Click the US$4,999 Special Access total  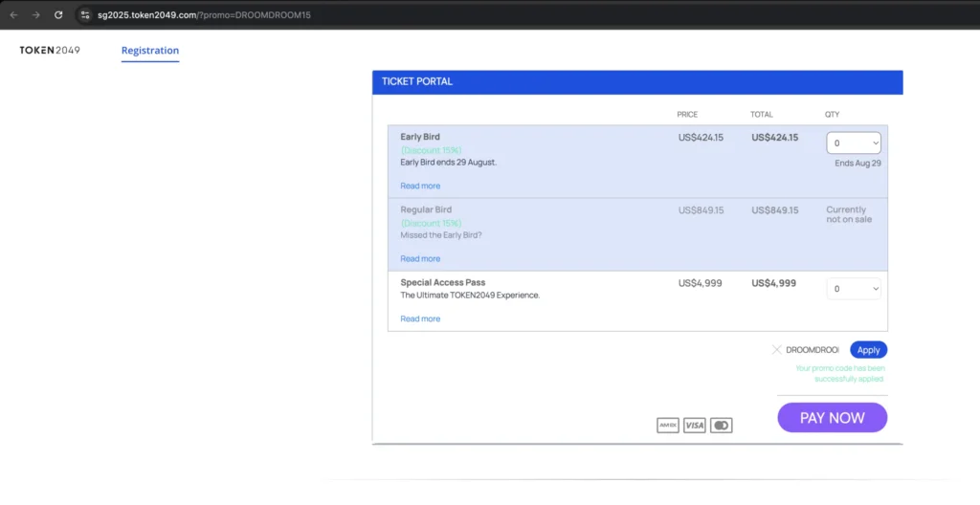(x=773, y=283)
